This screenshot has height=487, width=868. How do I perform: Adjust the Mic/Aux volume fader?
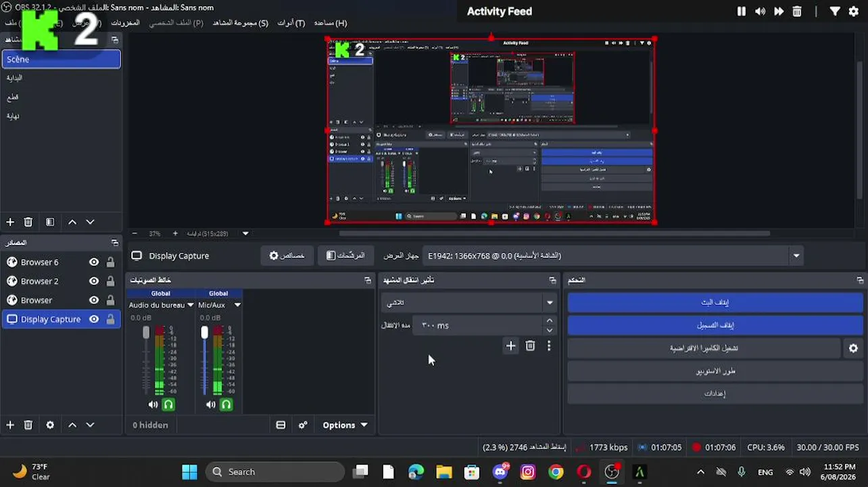204,332
